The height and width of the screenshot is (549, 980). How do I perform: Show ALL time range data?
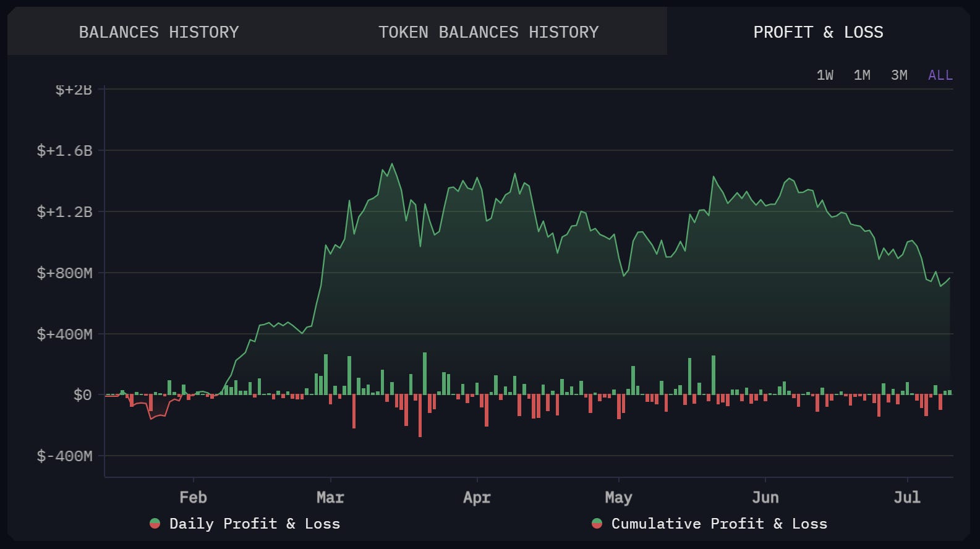[x=940, y=75]
